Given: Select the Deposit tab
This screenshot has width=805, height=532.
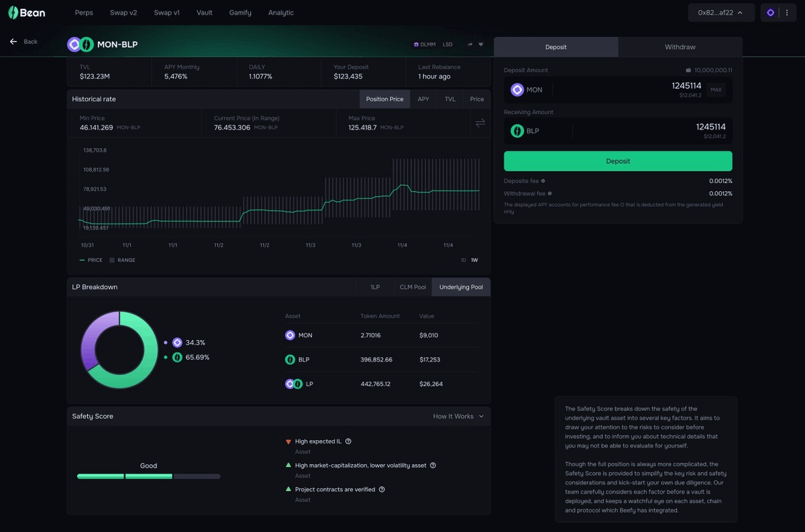Looking at the screenshot, I should click(556, 47).
